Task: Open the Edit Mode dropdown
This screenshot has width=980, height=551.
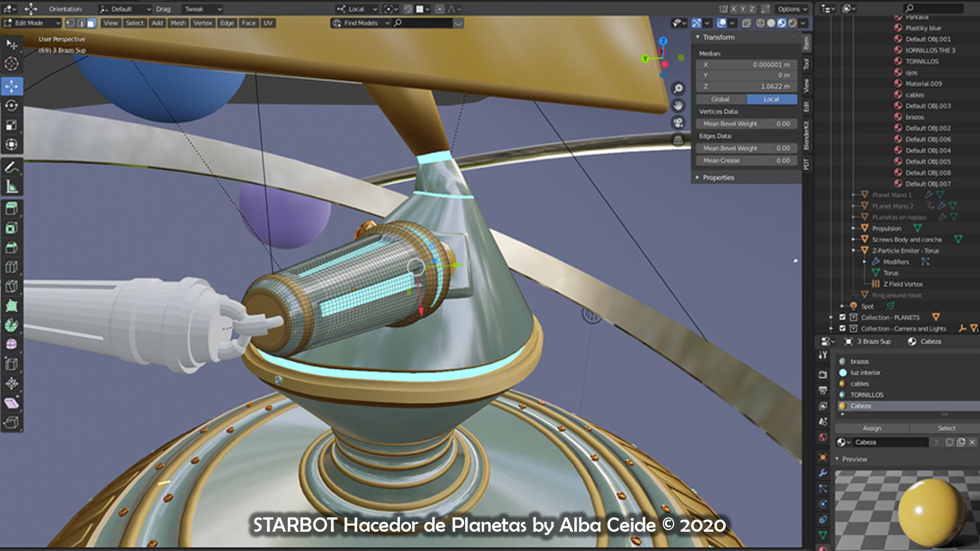Action: [x=32, y=23]
